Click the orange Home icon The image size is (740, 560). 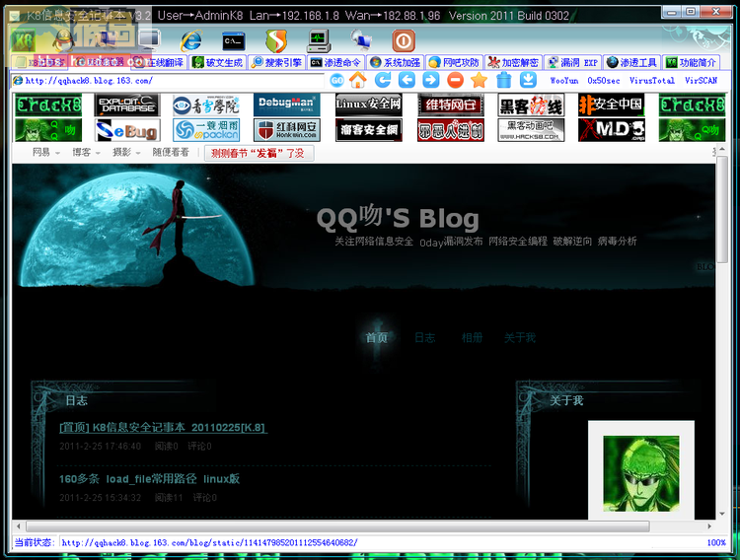coord(358,80)
